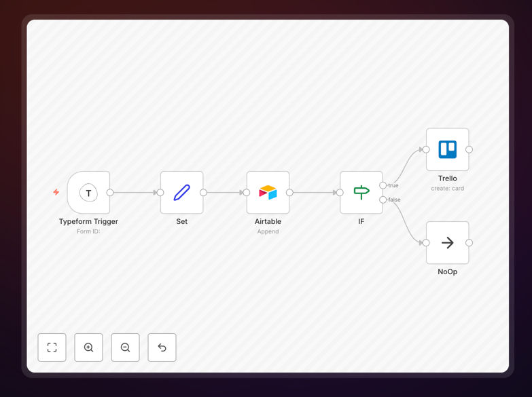Click the false branch label
The width and height of the screenshot is (532, 397).
tap(394, 200)
